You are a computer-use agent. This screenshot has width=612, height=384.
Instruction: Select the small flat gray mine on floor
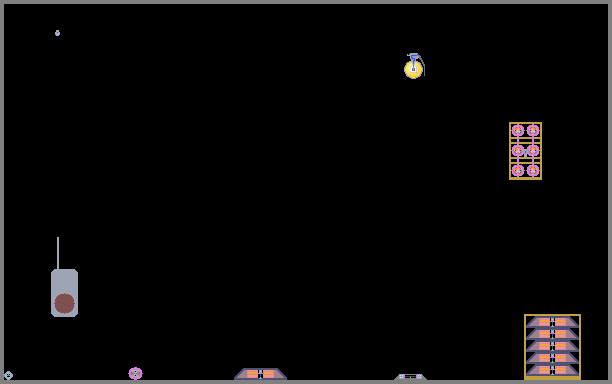[410, 377]
